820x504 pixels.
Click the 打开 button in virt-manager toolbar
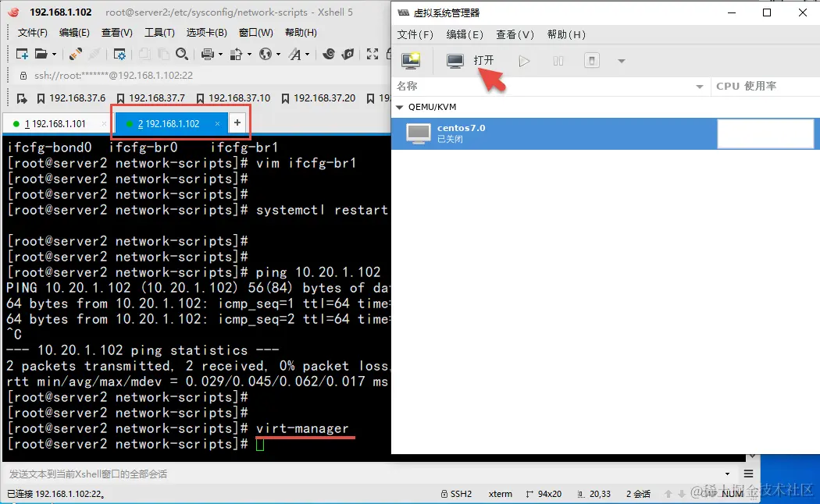[x=470, y=61]
